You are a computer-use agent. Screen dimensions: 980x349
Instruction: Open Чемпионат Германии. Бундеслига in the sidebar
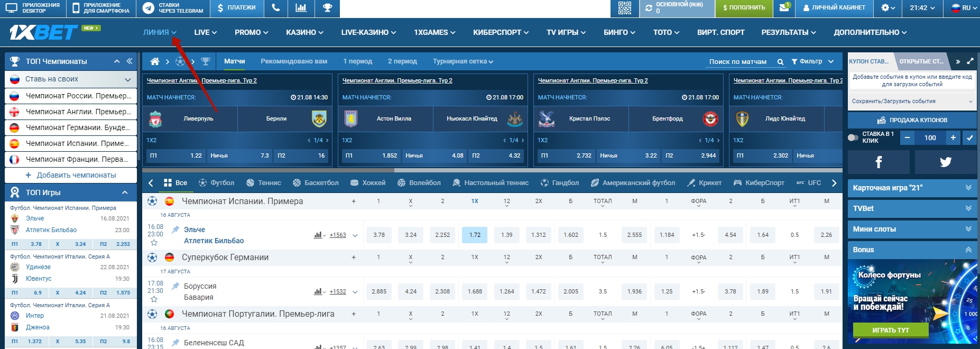pos(71,127)
